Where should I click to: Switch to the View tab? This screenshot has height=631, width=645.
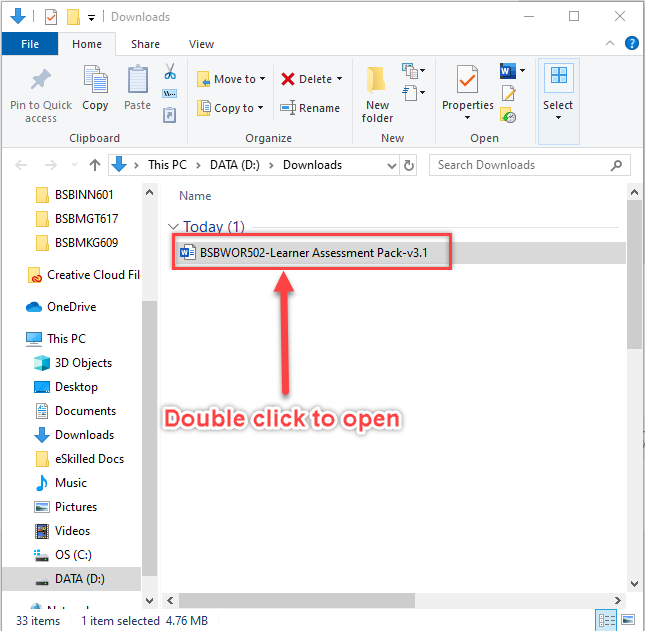(201, 44)
